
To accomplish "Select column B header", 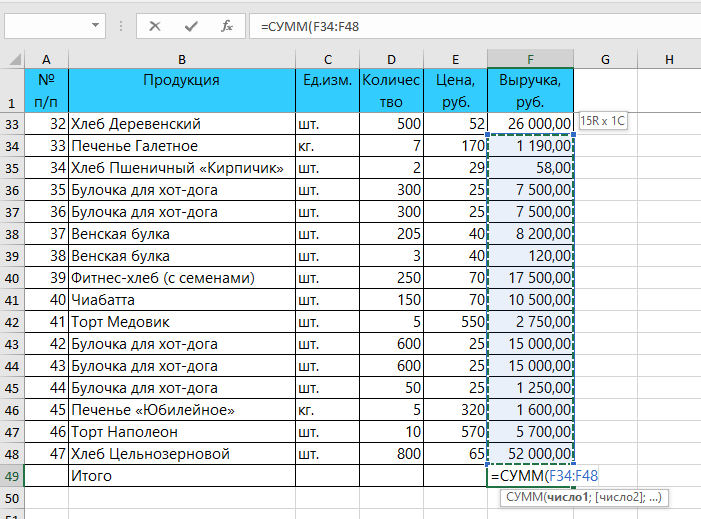I will click(x=182, y=59).
